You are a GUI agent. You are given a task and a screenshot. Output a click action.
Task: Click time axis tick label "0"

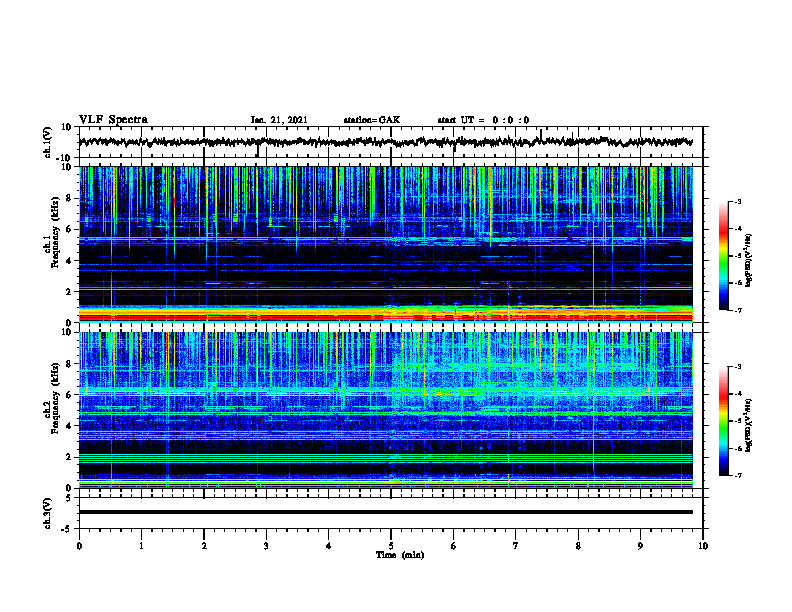79,546
